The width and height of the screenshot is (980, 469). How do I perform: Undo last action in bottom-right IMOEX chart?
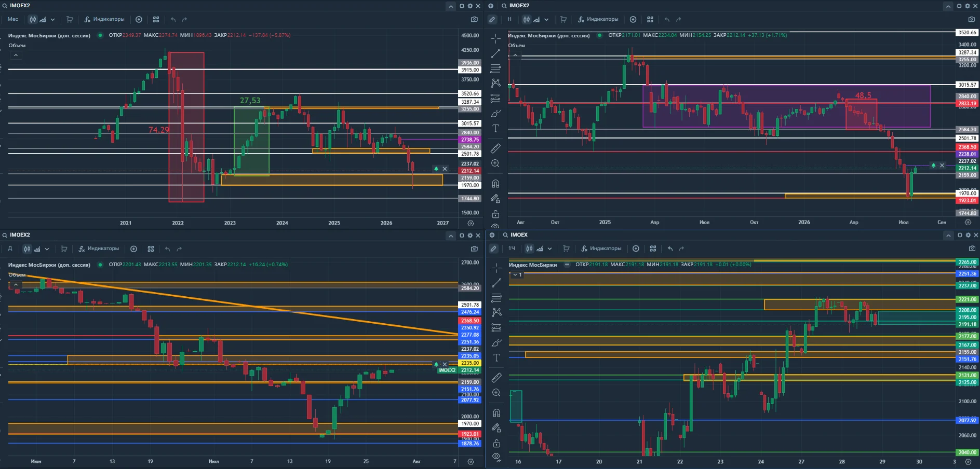pyautogui.click(x=670, y=249)
